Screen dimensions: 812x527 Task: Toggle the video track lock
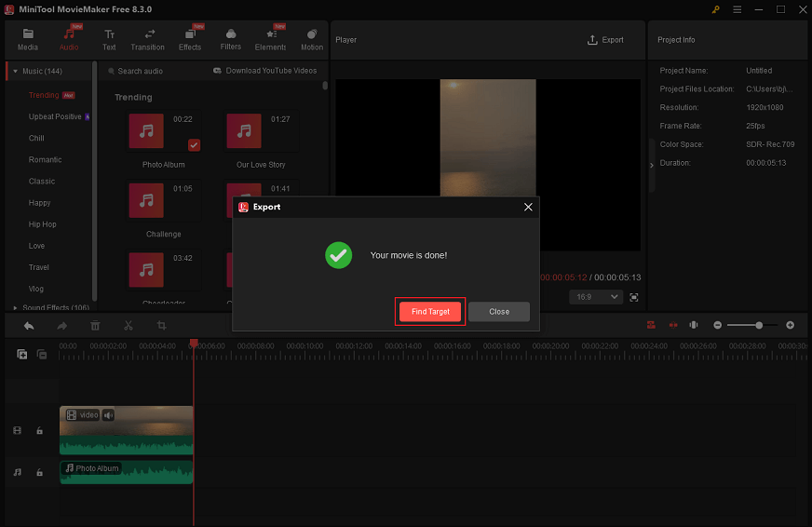click(x=39, y=430)
